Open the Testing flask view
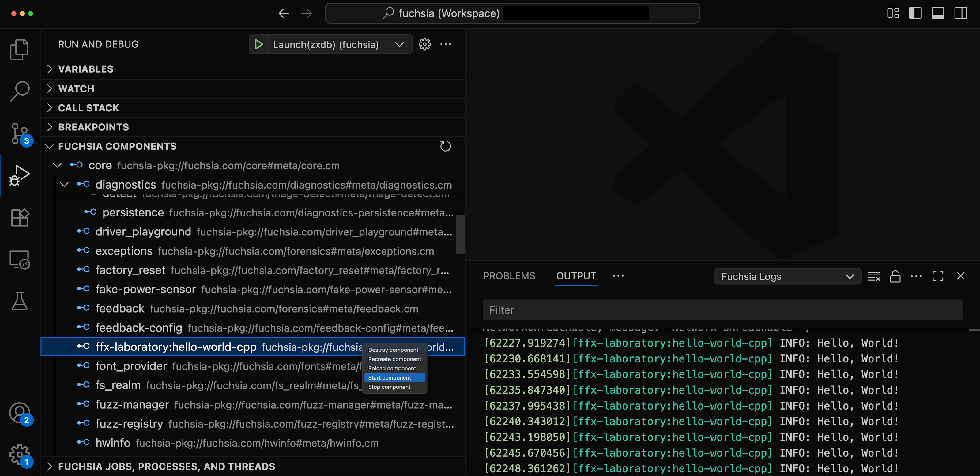 point(19,301)
